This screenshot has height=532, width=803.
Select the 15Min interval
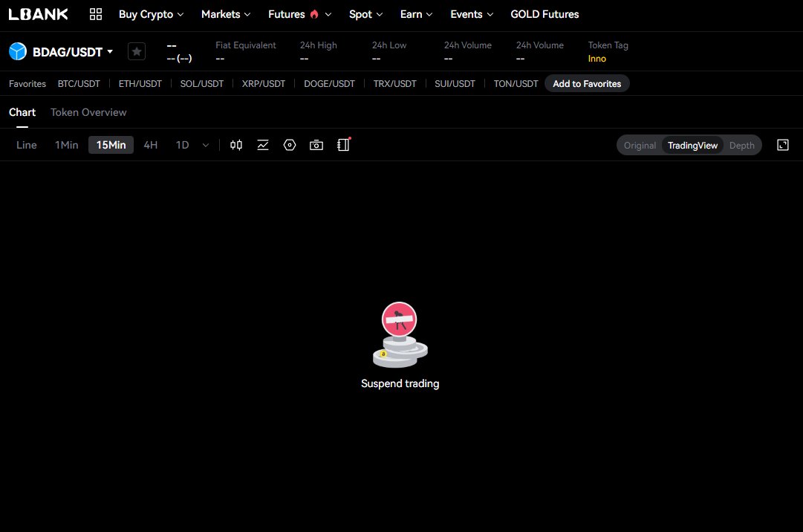tap(111, 146)
